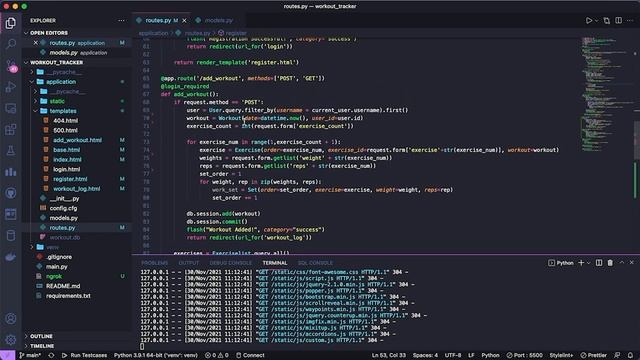Switch to the models.py editor tab
640x360 pixels.
tap(219, 20)
